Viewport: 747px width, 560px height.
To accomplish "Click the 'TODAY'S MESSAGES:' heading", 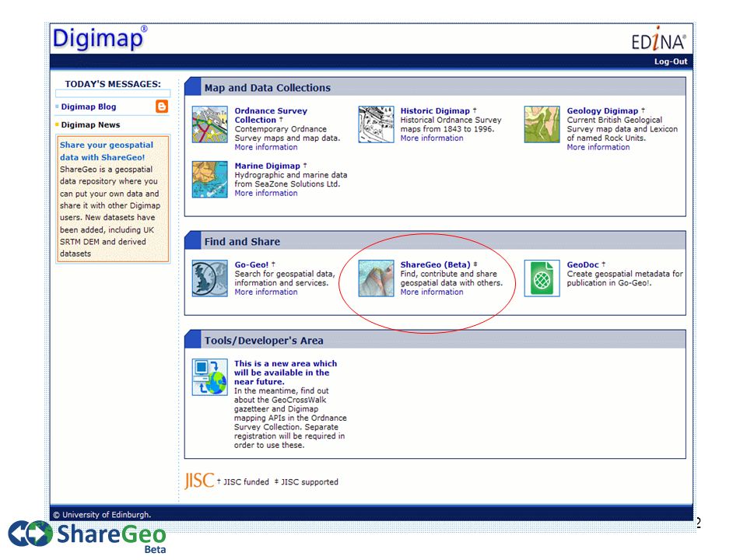I will [x=113, y=84].
